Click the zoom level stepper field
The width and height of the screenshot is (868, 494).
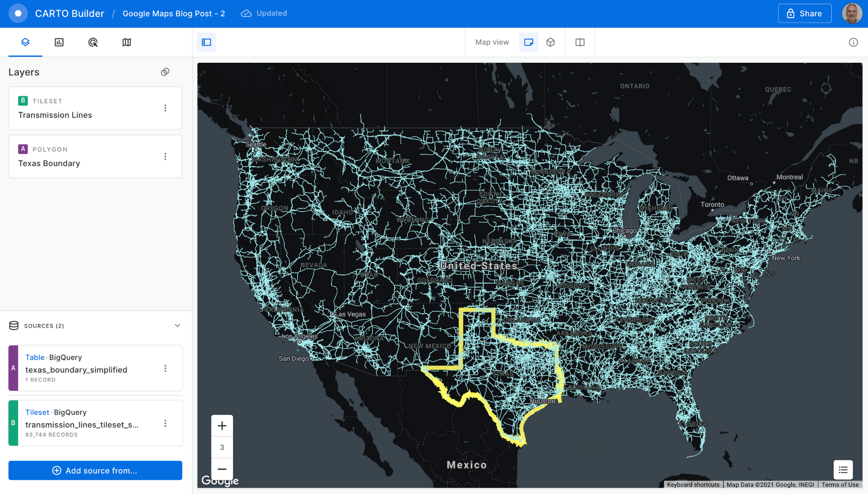tap(222, 448)
